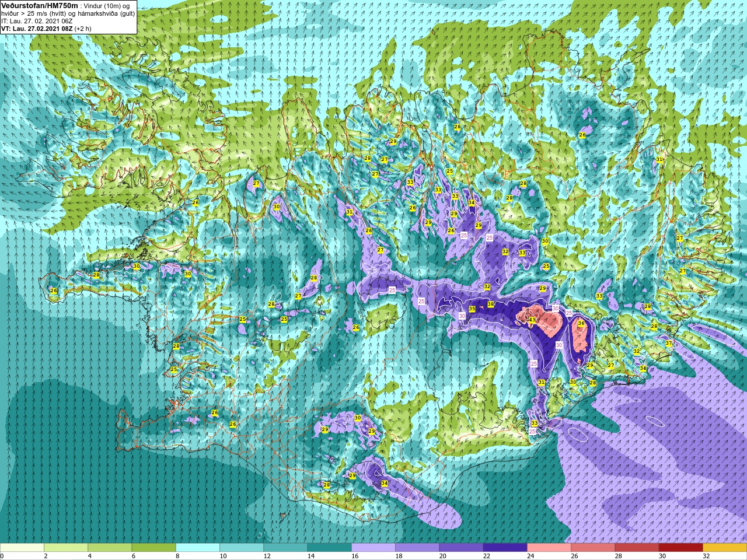Viewport: 747px width, 560px height.
Task: Click the yellow '38' gust label
Action: click(x=491, y=304)
